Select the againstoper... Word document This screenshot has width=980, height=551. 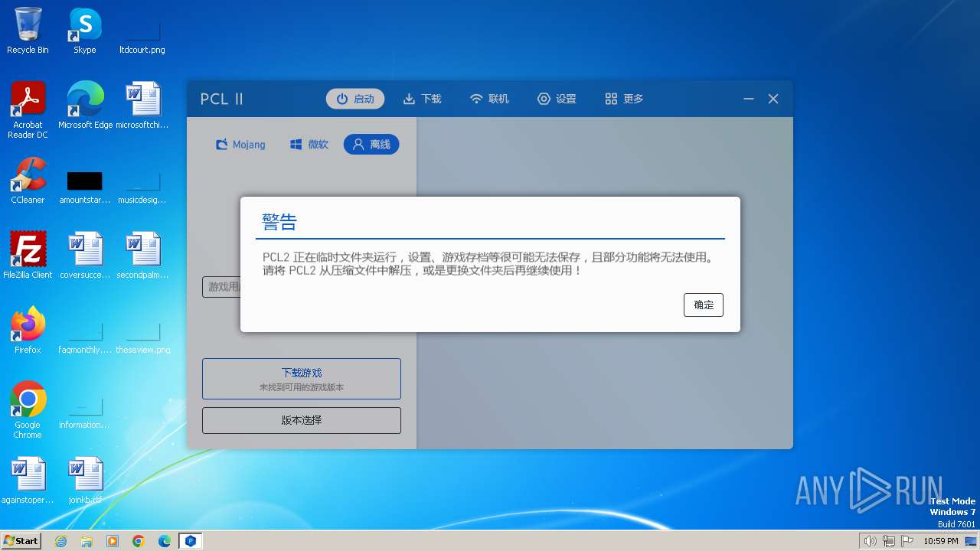28,481
